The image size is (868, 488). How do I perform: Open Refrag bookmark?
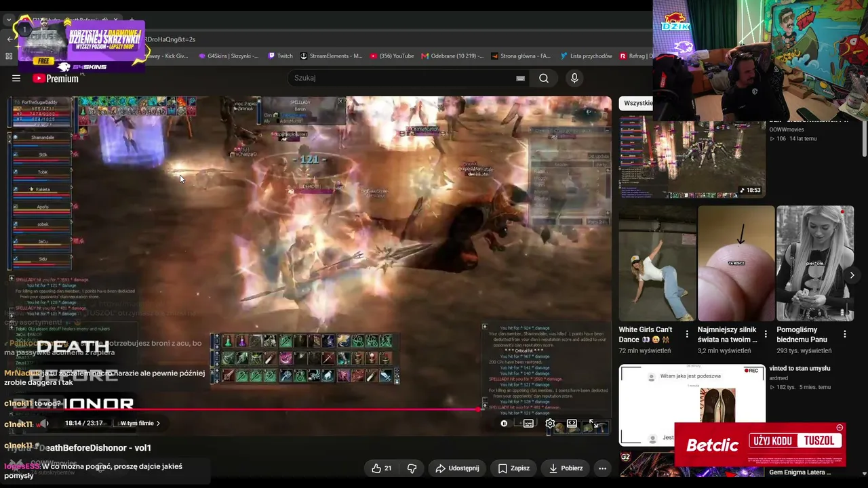(636, 56)
